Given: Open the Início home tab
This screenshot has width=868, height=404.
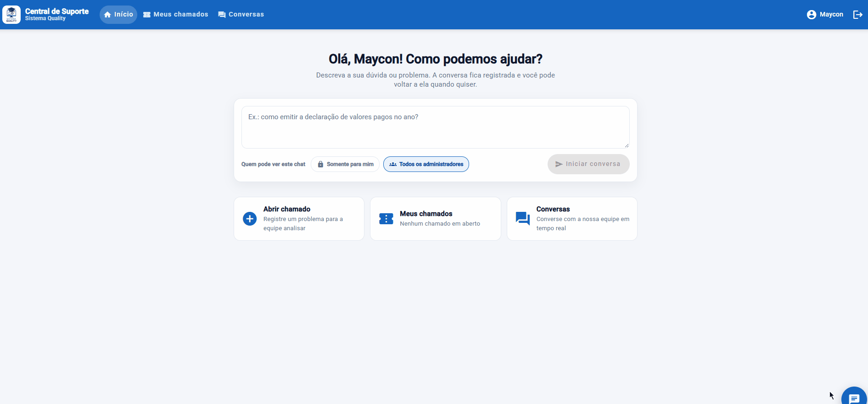Looking at the screenshot, I should 118,15.
